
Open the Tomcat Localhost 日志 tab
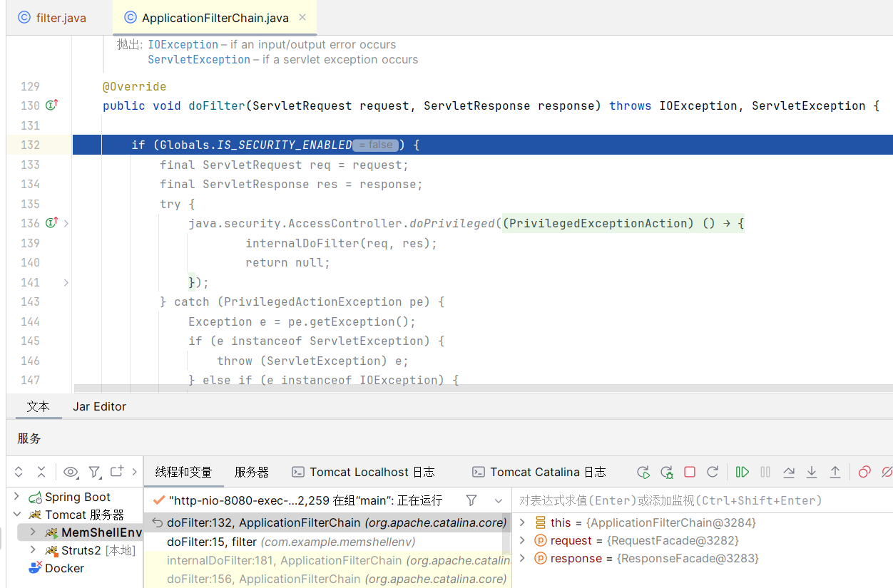(363, 472)
